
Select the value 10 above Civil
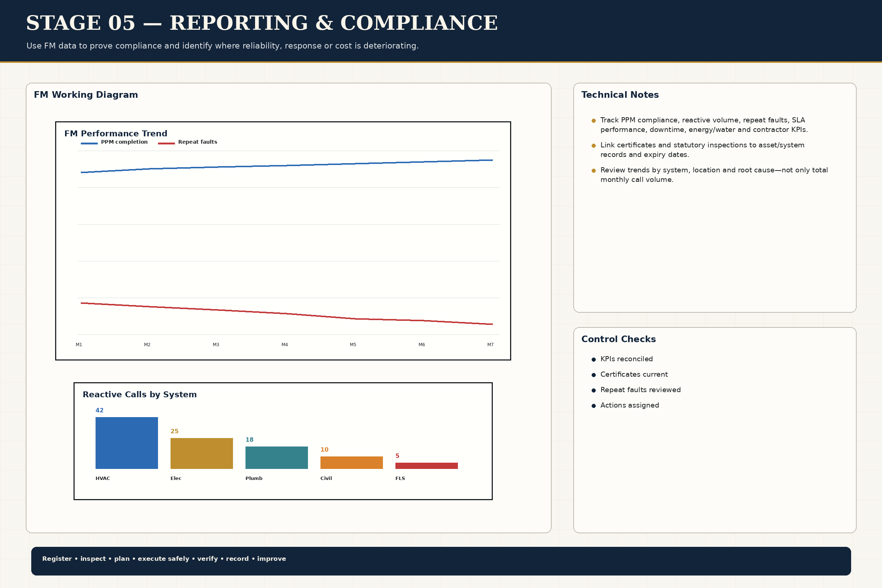pyautogui.click(x=325, y=449)
